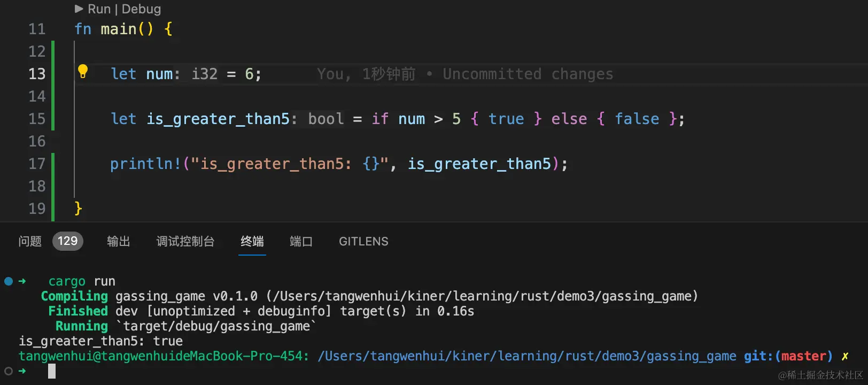Click the terminal cursor input line
The height and width of the screenshot is (385, 868).
click(x=52, y=371)
